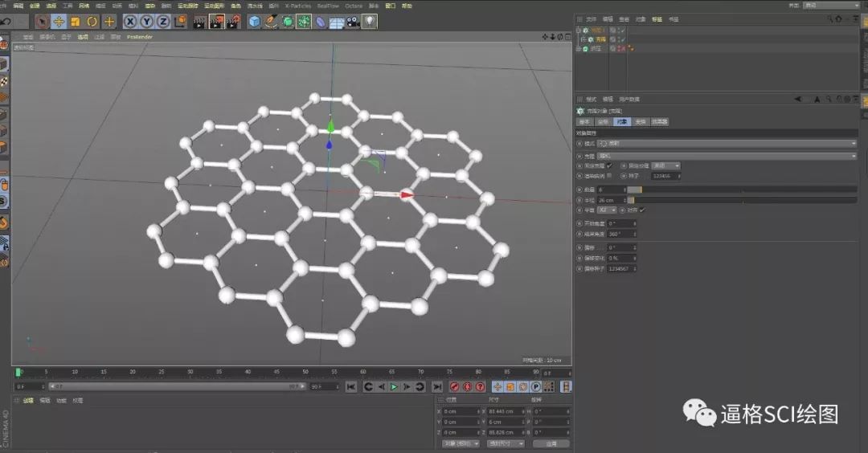
Task: Open the size mode dropdown in Coordinates
Action: [x=506, y=443]
